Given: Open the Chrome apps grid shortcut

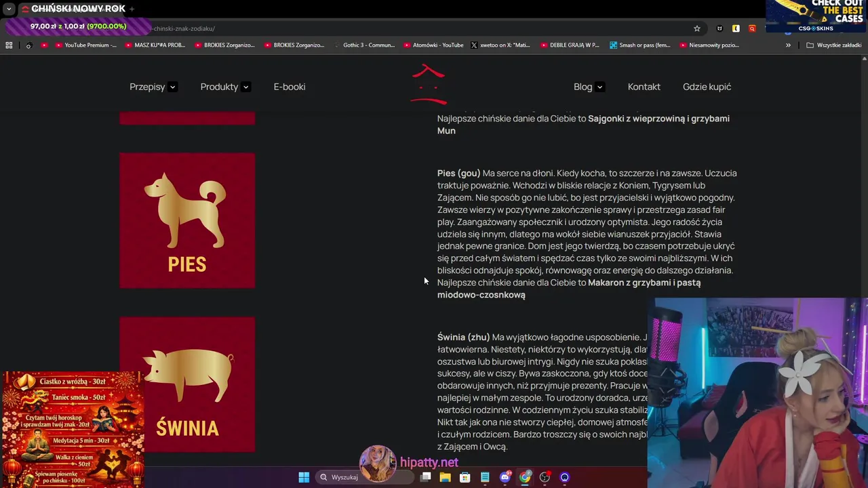Looking at the screenshot, I should [x=9, y=45].
